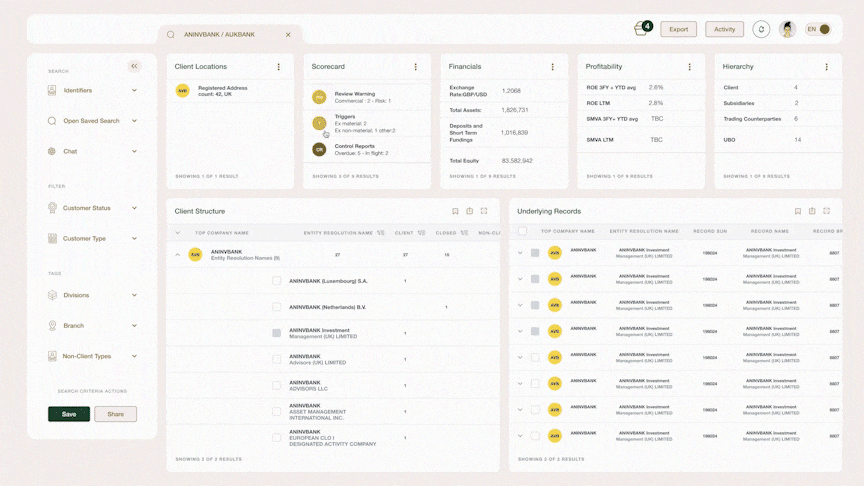Bookmark the Underlying Records panel
This screenshot has height=486, width=864.
pyautogui.click(x=798, y=211)
